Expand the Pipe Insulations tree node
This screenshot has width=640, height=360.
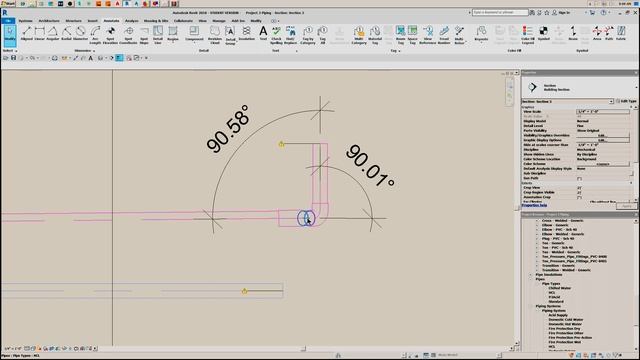[531, 275]
